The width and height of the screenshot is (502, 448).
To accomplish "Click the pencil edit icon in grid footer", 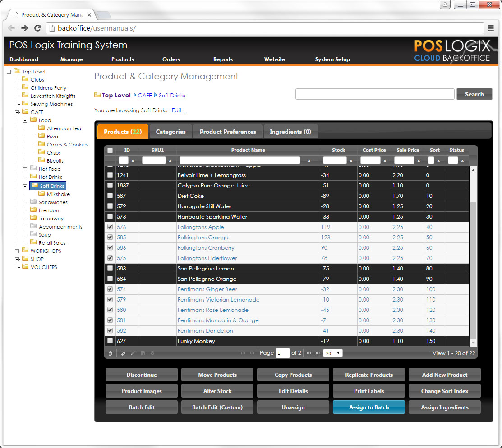I will click(133, 353).
